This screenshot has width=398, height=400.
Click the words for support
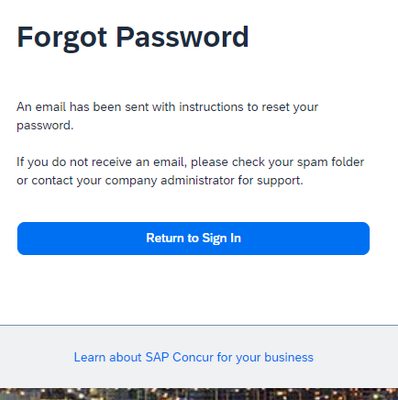[270, 181]
